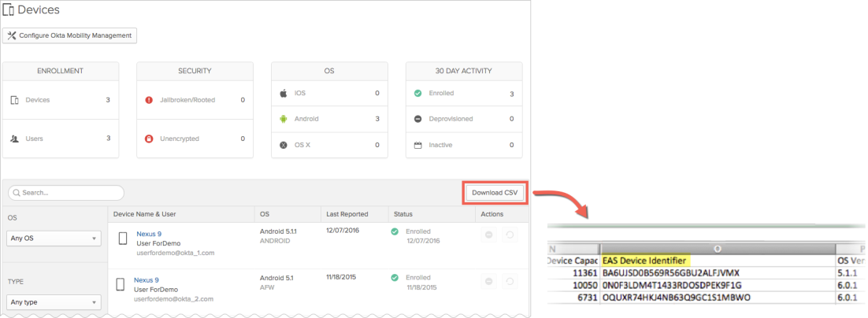The image size is (868, 318).
Task: Select the ENROLLMENT card header
Action: click(61, 72)
